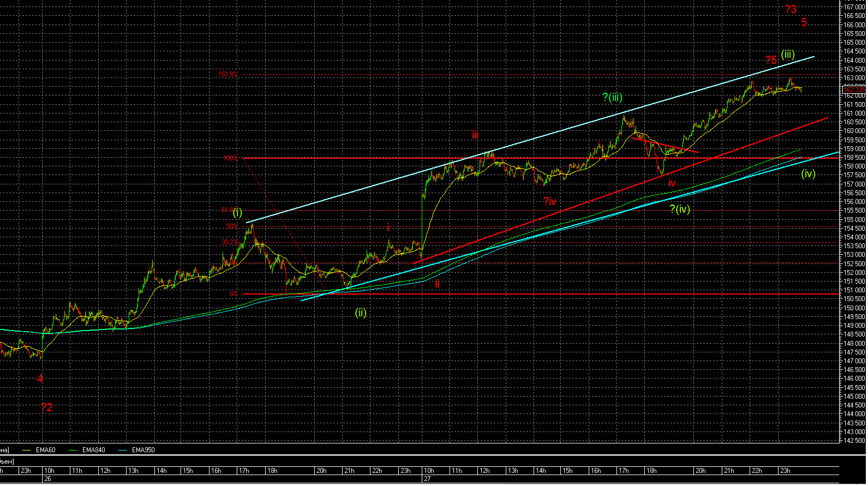Viewport: 868px width, 486px height.
Task: Select the green (ii) wave label
Action: (361, 313)
